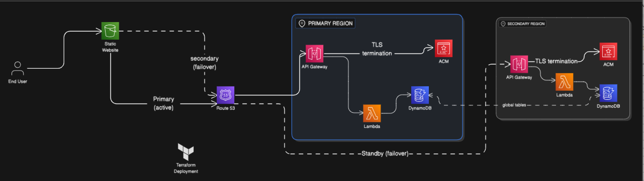Screen dimensions: 644x181
Task: Click the 'Static Website' caption text
Action: [110, 47]
